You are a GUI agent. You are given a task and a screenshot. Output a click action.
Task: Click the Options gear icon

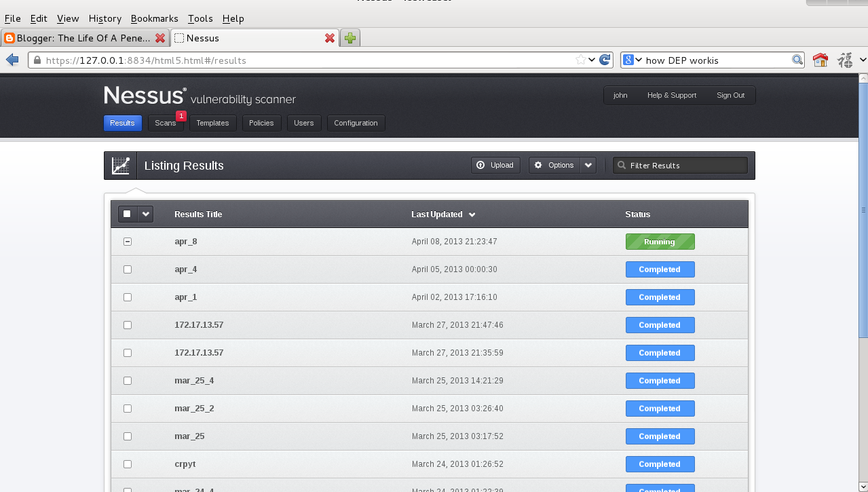tap(538, 165)
